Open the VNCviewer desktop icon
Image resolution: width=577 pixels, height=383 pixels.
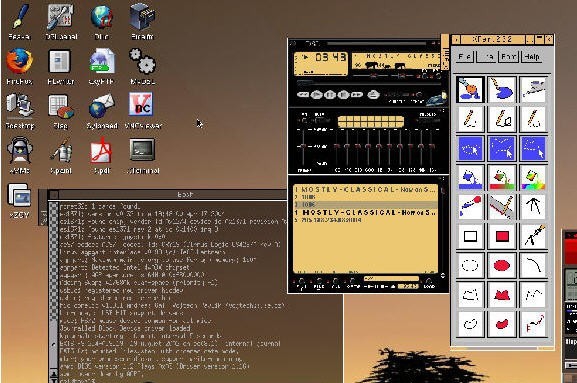(x=143, y=111)
